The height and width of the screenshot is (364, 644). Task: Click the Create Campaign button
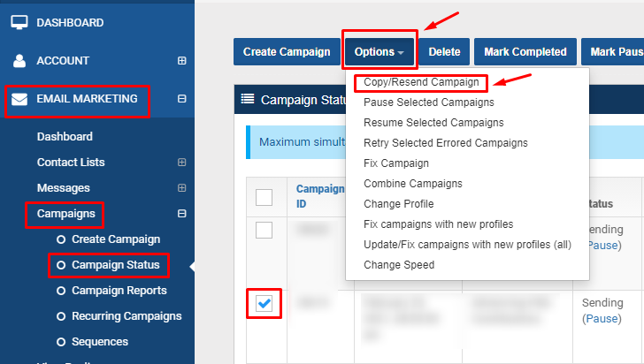coord(287,52)
